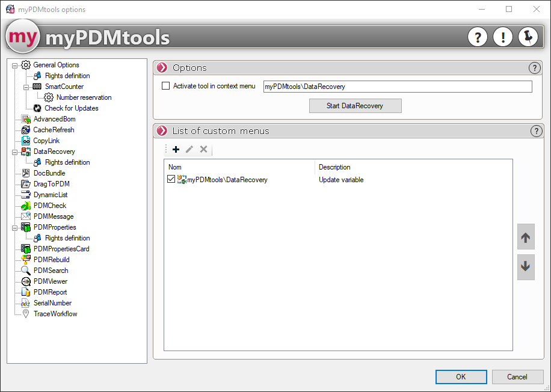Collapse the General Options tree node
The height and width of the screenshot is (392, 551).
14,65
